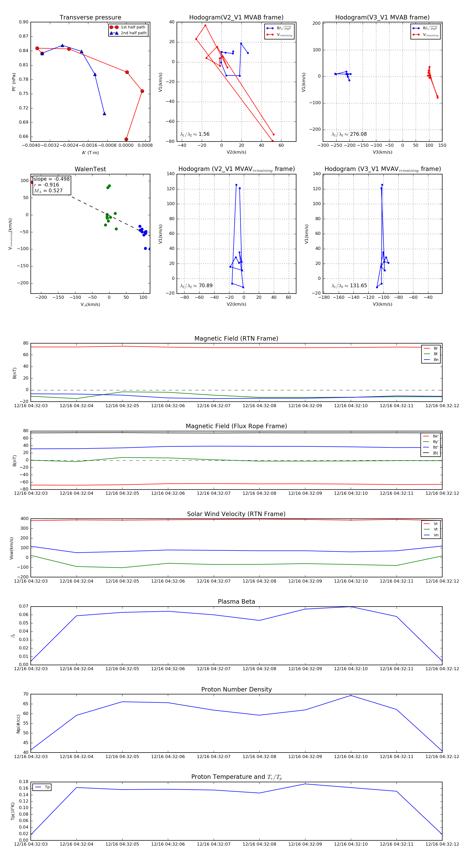Select the "Vn" legend label
The width and height of the screenshot is (473, 868).
pos(436,535)
